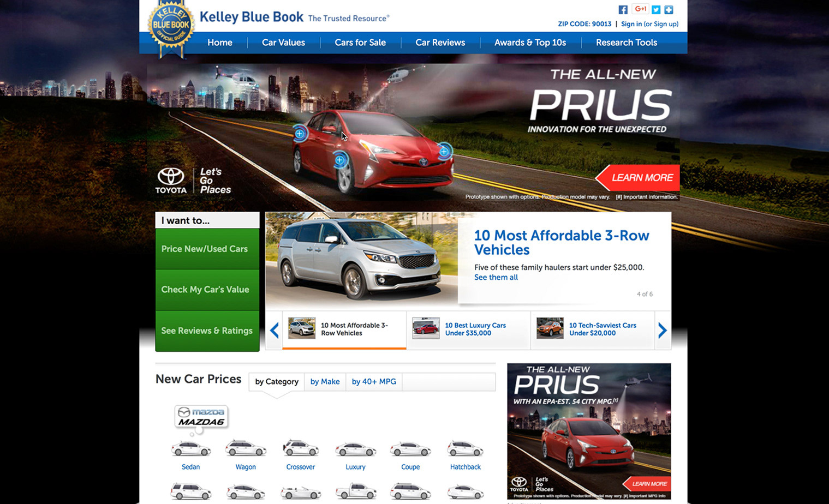Advance the carousel with the right arrow

click(x=663, y=330)
